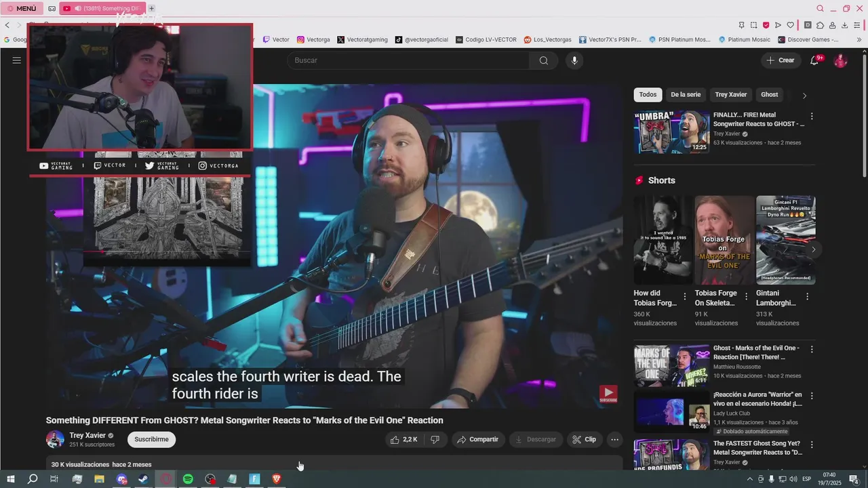Open the Los_Vectorgas bookmark

pos(548,39)
